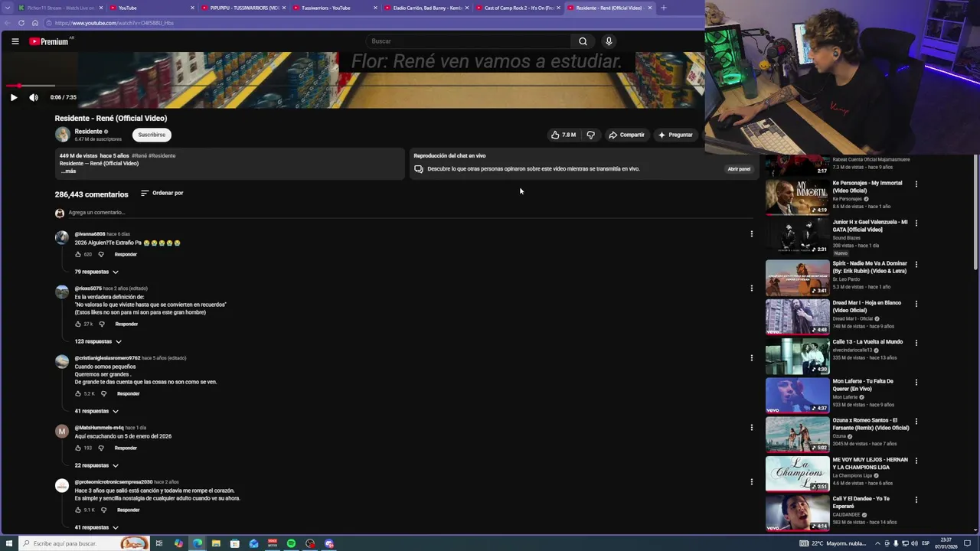
Task: Open the YouTube hamburger guide menu
Action: point(15,41)
